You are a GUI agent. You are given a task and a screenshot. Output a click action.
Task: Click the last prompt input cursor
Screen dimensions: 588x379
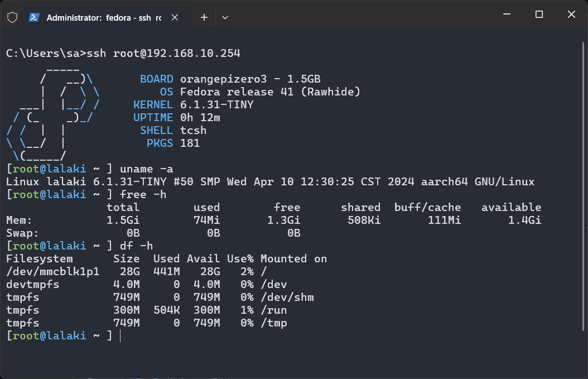click(x=121, y=335)
